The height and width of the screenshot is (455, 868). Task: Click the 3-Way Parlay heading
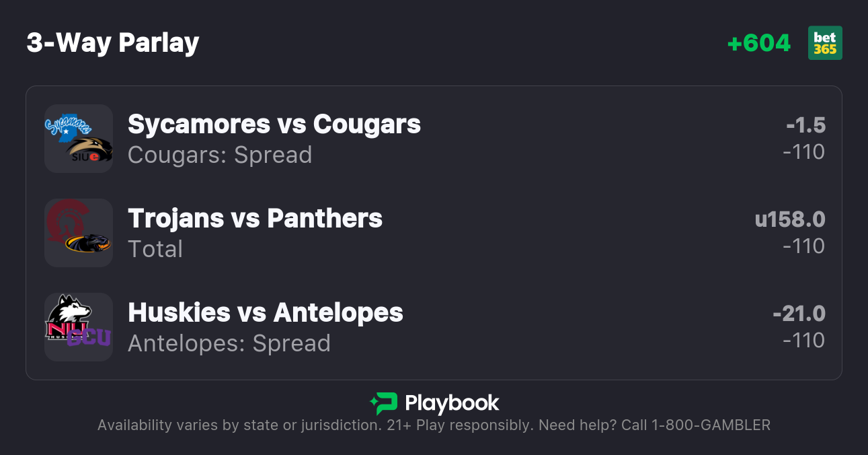click(113, 43)
